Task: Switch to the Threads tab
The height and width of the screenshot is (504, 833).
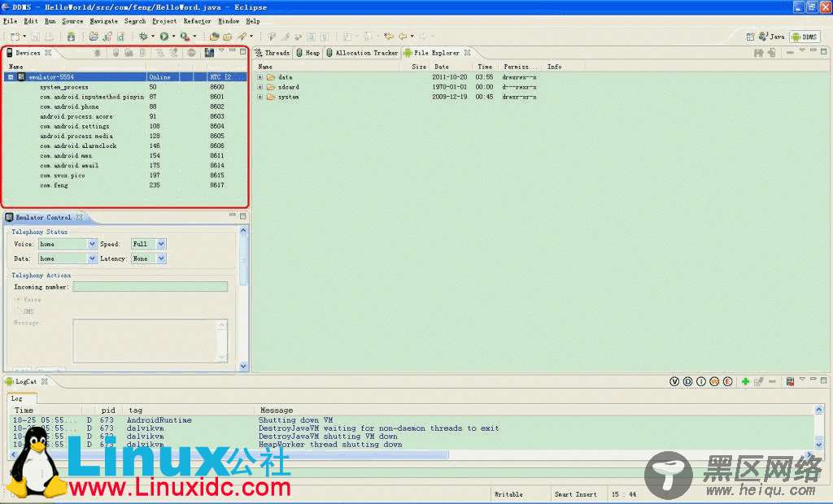Action: coord(272,53)
